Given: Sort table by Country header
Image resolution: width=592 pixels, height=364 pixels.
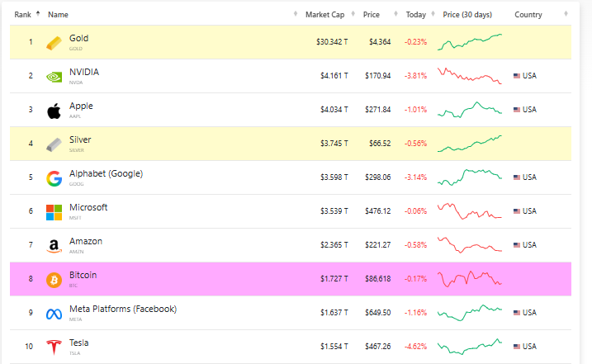Looking at the screenshot, I should (528, 14).
